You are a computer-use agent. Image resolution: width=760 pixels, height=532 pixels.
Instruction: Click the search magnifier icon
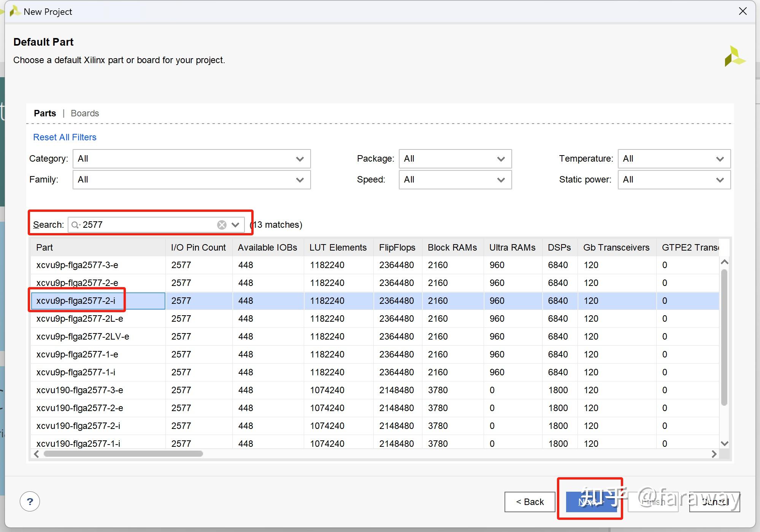coord(75,225)
